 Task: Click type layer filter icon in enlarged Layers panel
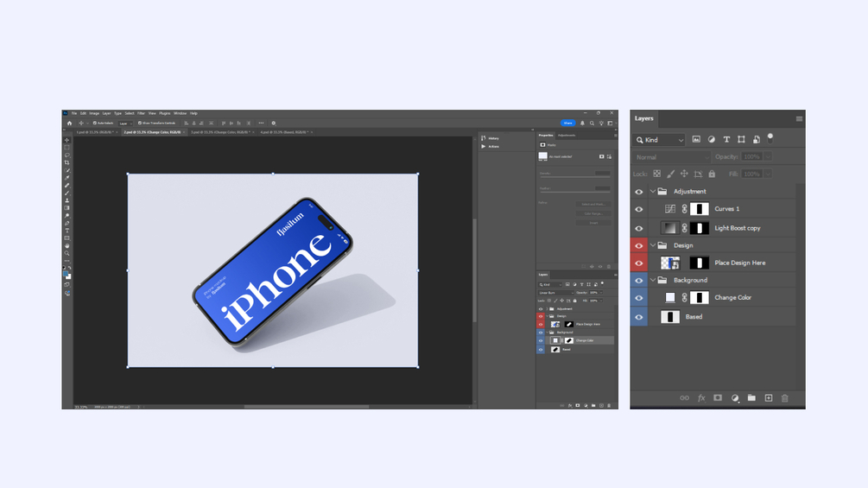click(726, 139)
